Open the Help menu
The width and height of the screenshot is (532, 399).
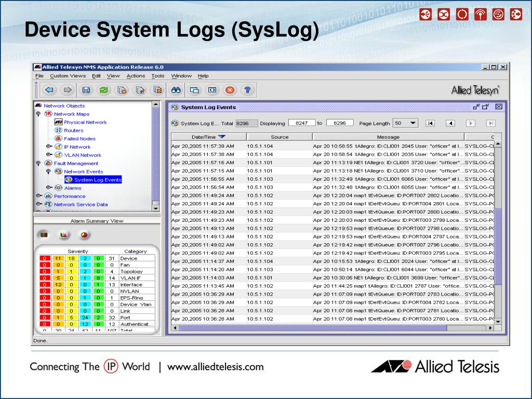click(x=203, y=76)
